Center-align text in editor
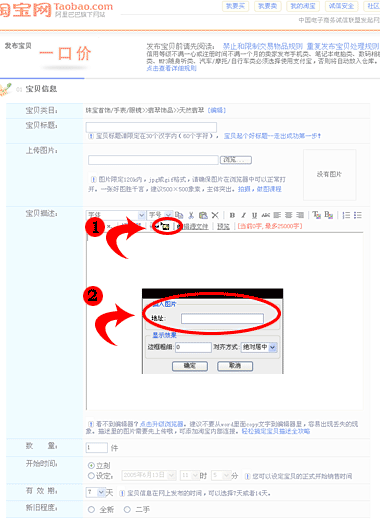Image resolution: width=380 pixels, height=519 pixels. tap(288, 215)
